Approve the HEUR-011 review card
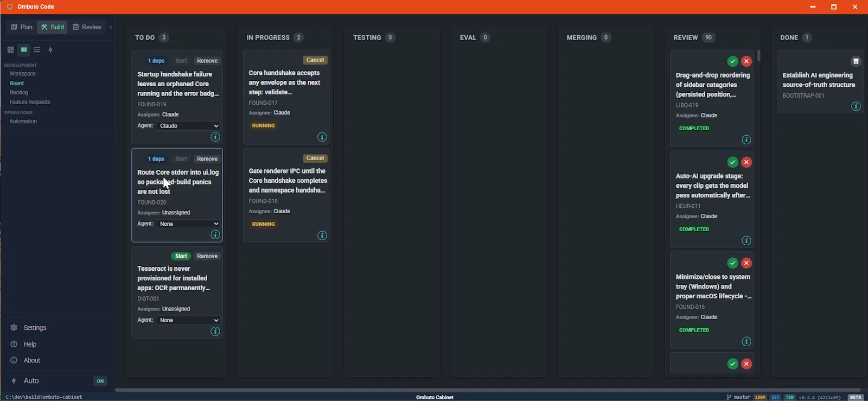Viewport: 868px width, 401px height. click(733, 162)
